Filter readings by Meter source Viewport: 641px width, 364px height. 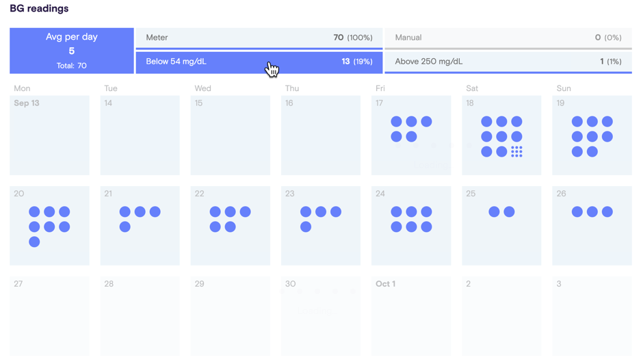(259, 38)
